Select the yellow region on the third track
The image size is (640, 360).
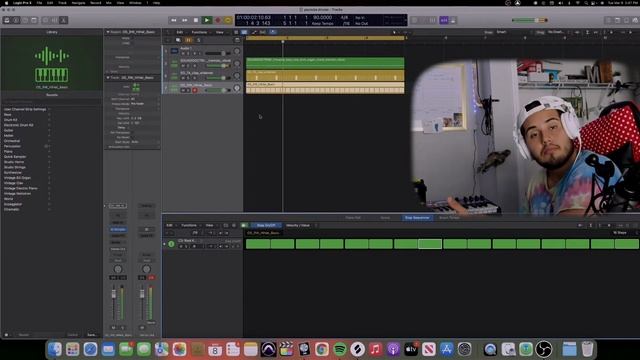(x=325, y=75)
